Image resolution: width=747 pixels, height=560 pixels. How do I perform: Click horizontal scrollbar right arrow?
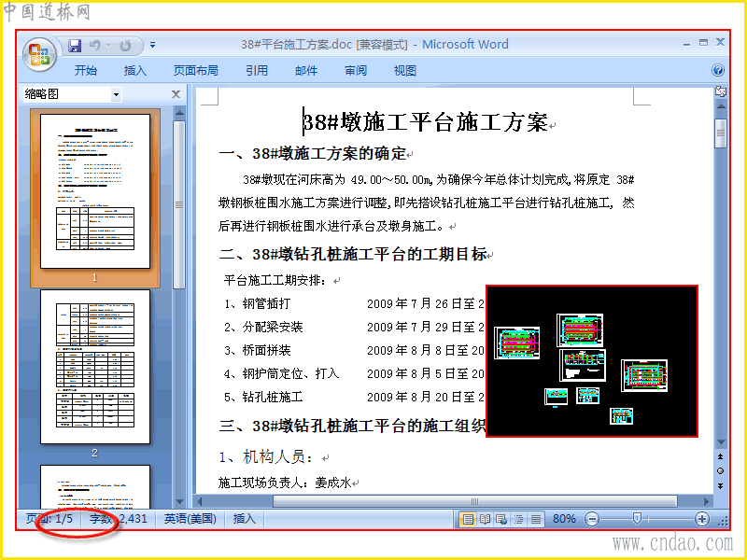point(707,501)
